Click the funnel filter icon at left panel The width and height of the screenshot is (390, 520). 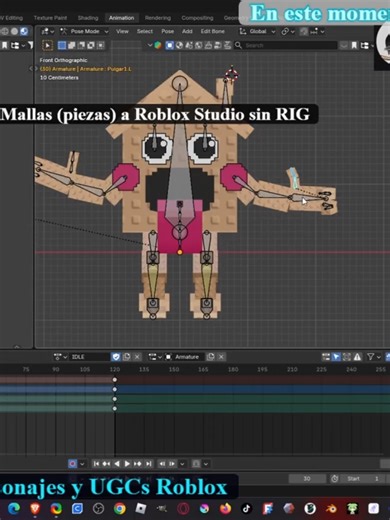(30, 45)
